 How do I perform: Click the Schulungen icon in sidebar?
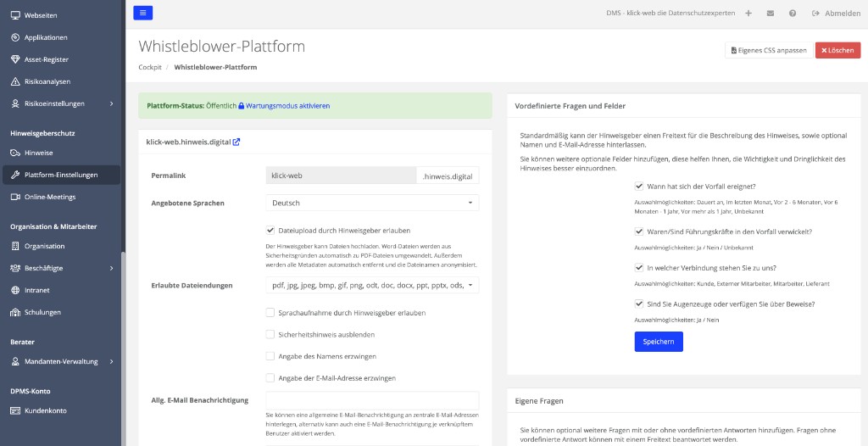pyautogui.click(x=15, y=313)
